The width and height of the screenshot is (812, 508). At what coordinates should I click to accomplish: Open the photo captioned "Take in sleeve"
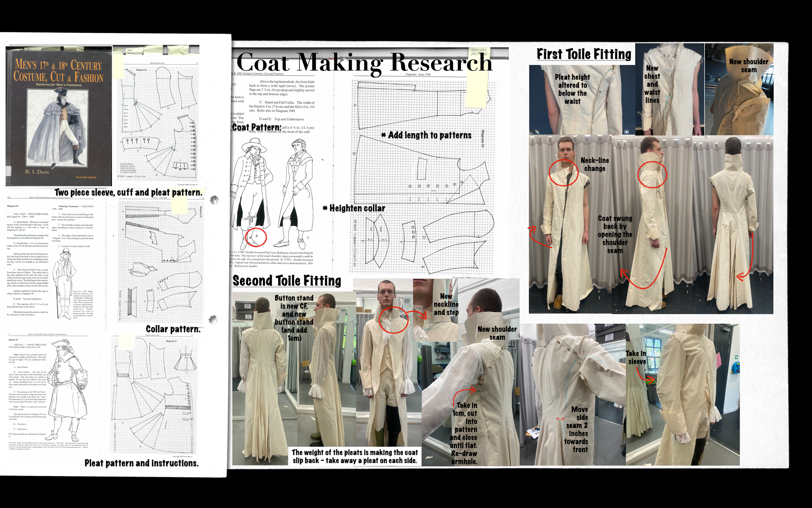pyautogui.click(x=682, y=395)
